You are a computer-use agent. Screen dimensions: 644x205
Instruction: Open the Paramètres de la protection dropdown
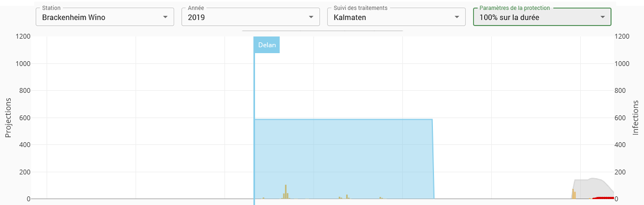542,17
